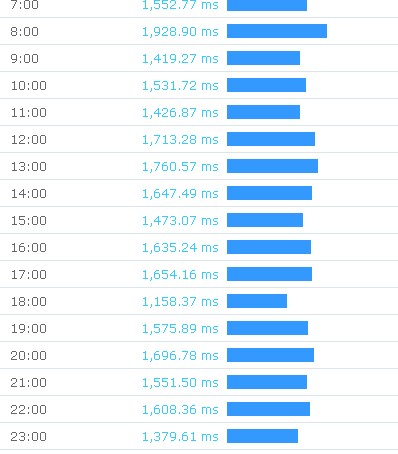The image size is (398, 454).
Task: Click the 20:00 time label
Action: pyautogui.click(x=29, y=356)
